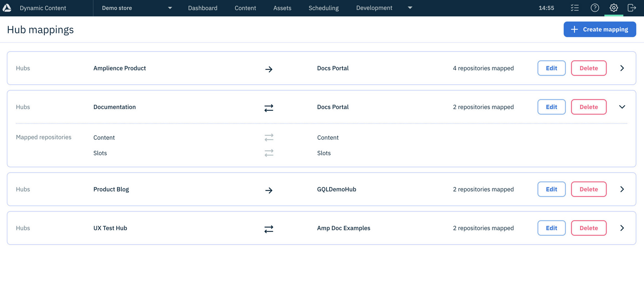This screenshot has height=284, width=644.
Task: Click the log out icon
Action: (632, 8)
